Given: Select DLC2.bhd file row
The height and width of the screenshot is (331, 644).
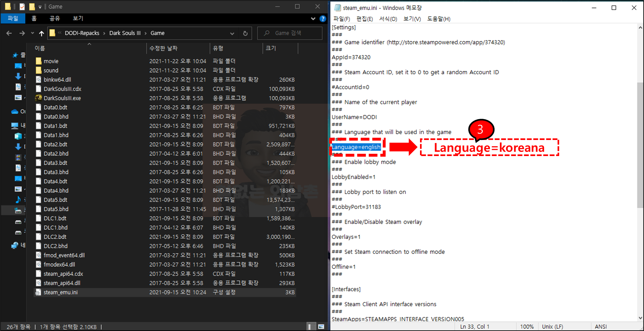Looking at the screenshot, I should point(165,246).
